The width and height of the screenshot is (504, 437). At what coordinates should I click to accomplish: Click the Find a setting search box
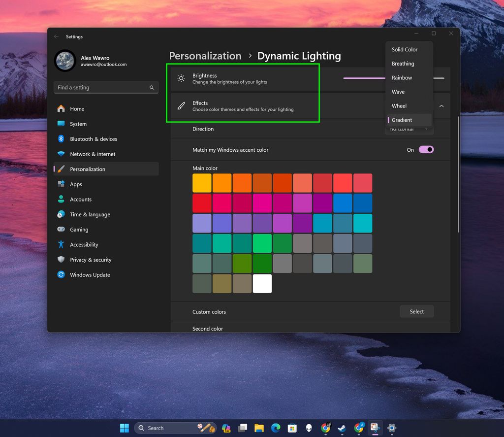(x=106, y=87)
